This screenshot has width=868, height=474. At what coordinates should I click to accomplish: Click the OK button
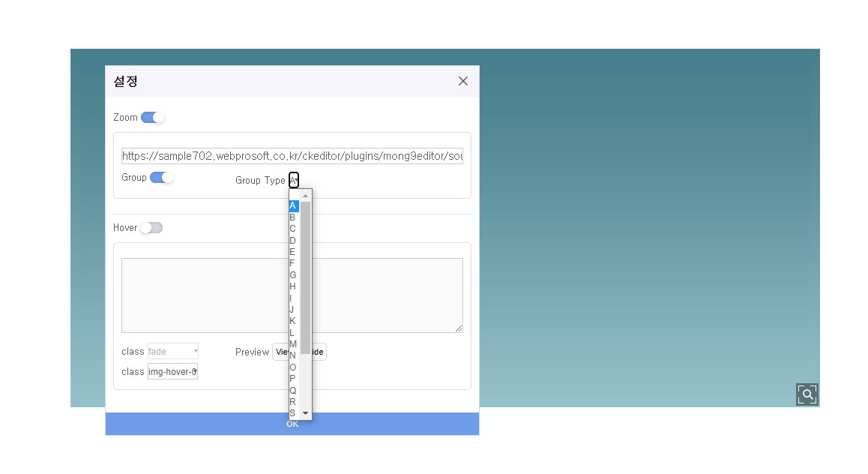292,424
